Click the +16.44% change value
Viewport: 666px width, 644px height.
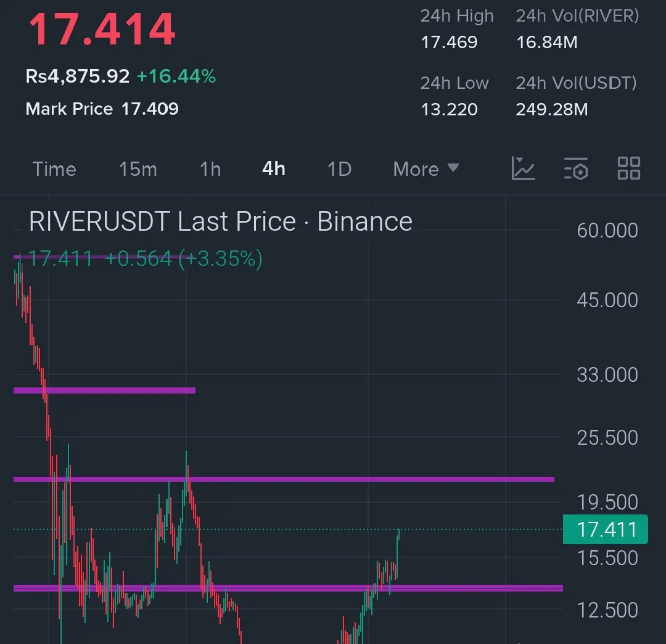[176, 76]
